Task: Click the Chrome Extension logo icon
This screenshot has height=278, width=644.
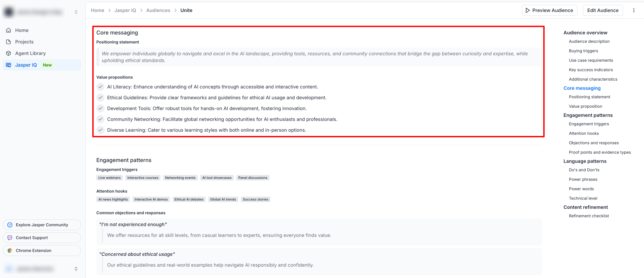Action: coord(10,251)
